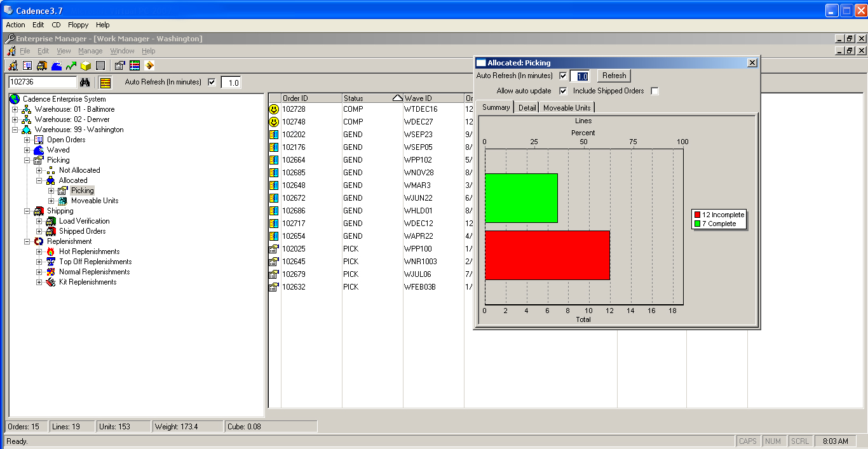This screenshot has width=868, height=449.
Task: Switch to the Detail tab
Action: [x=527, y=107]
